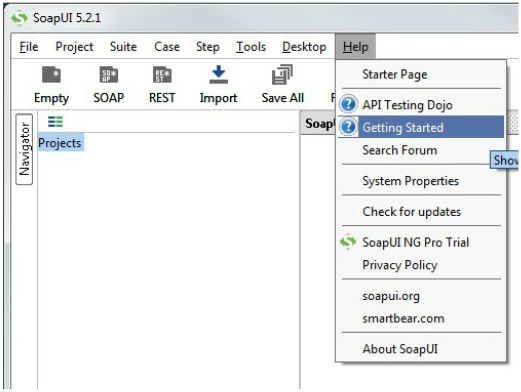Screen dimensions: 521x392
Task: Open the Suite menu
Action: pos(123,47)
